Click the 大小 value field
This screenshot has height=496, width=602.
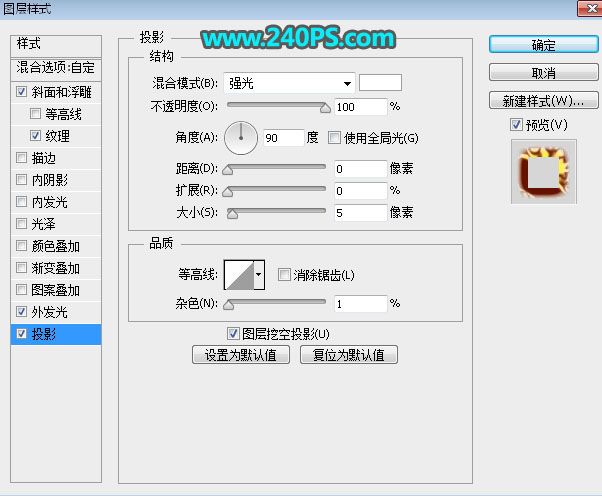pos(361,213)
